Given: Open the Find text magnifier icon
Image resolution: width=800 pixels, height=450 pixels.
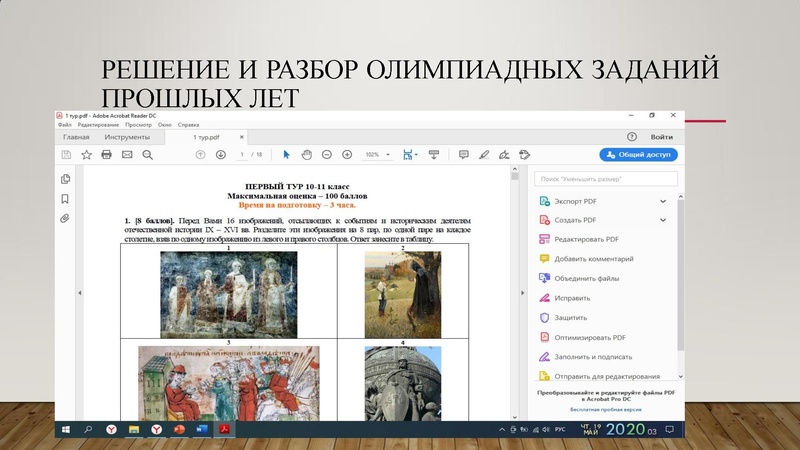Looking at the screenshot, I should click(147, 155).
